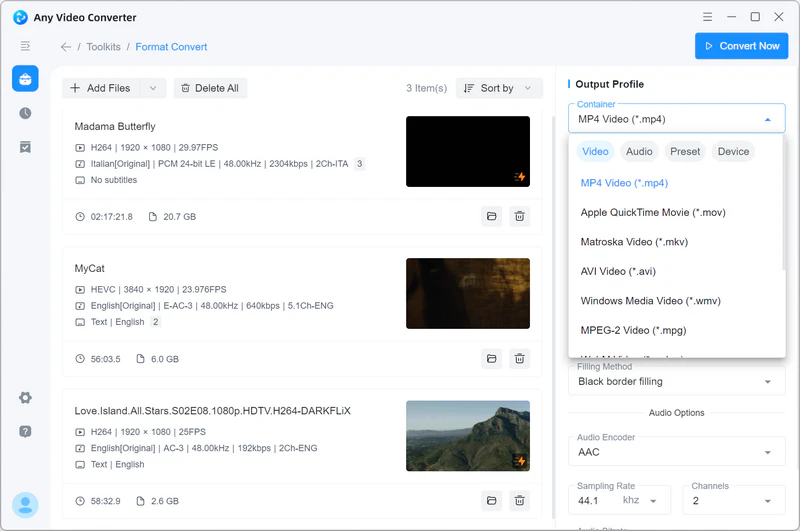Viewport: 800px width, 531px height.
Task: Open settings gear in the sidebar
Action: coord(25,398)
